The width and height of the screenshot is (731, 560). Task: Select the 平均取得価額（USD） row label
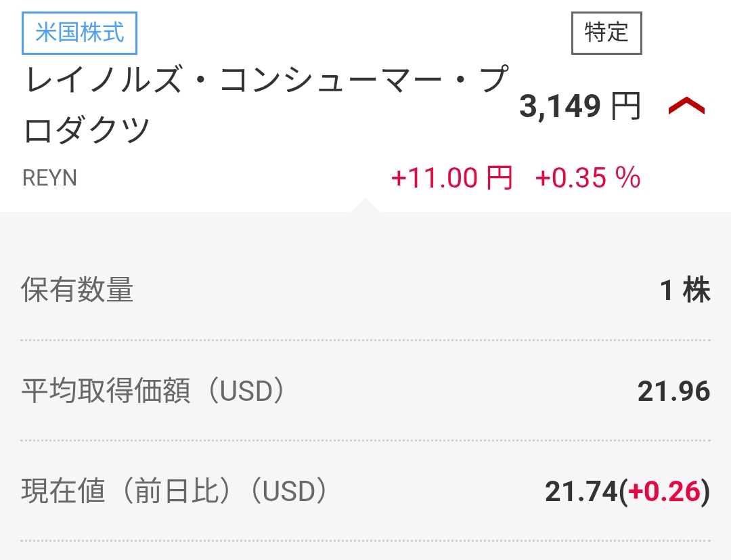pyautogui.click(x=153, y=391)
